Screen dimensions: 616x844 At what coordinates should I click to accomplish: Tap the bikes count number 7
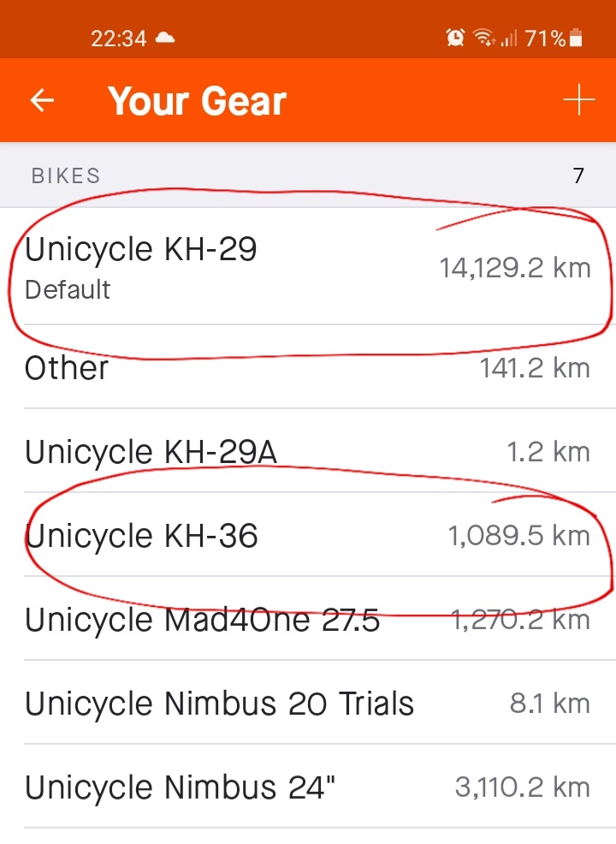coord(578,176)
